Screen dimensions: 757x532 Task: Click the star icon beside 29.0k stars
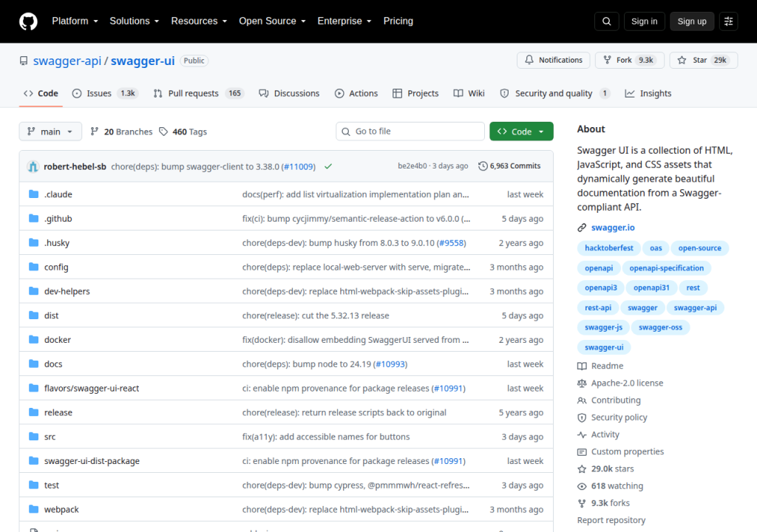582,468
